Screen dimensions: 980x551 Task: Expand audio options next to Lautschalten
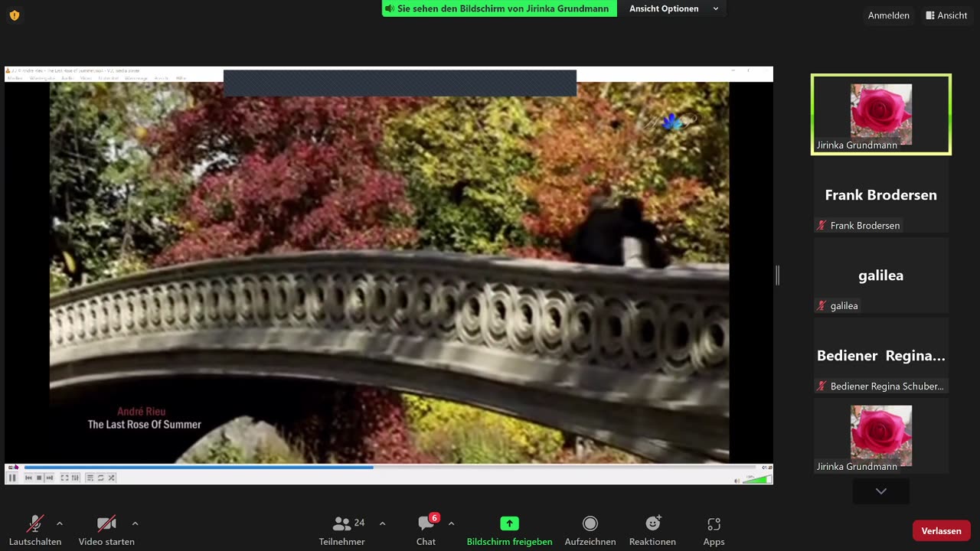pyautogui.click(x=60, y=523)
